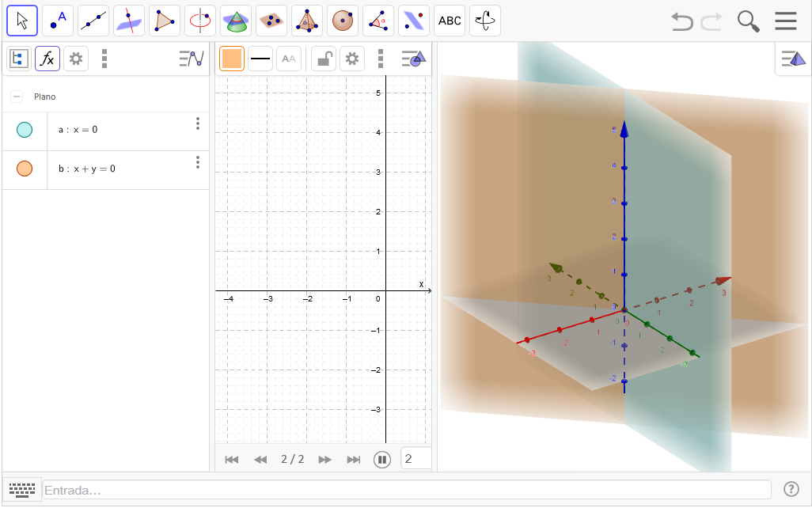Image resolution: width=812 pixels, height=508 pixels.
Task: Click the Entrada input field
Action: pyautogui.click(x=407, y=490)
